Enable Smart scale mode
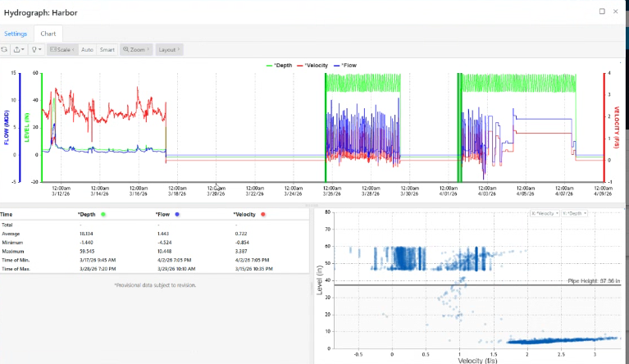This screenshot has width=629, height=364. (107, 50)
